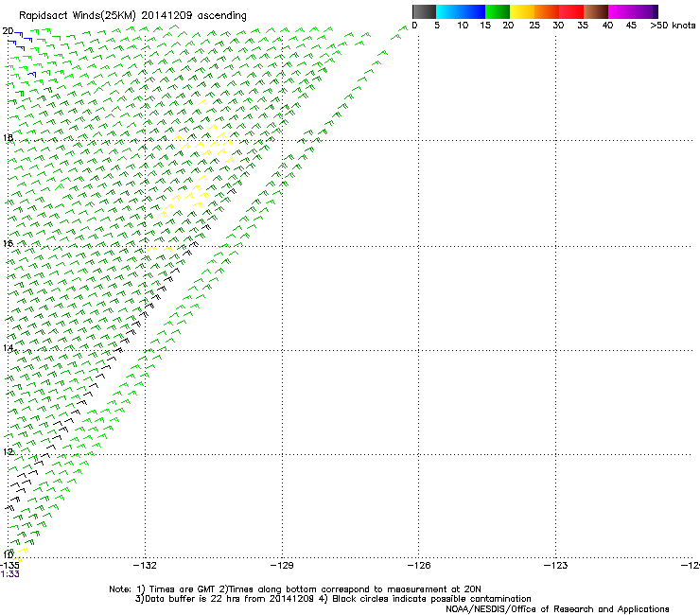Screen dimensions: 700x615
Task: Click the note line starting 'Note: 1) Times are GMT'
Action: 295,589
